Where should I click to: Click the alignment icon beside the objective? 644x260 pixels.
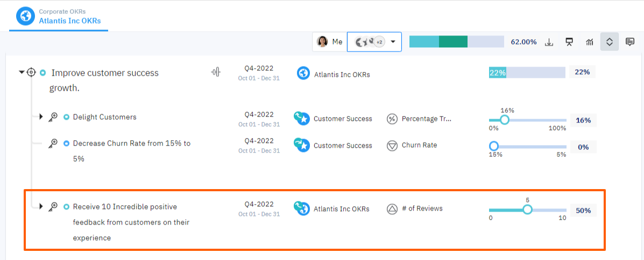pos(216,72)
